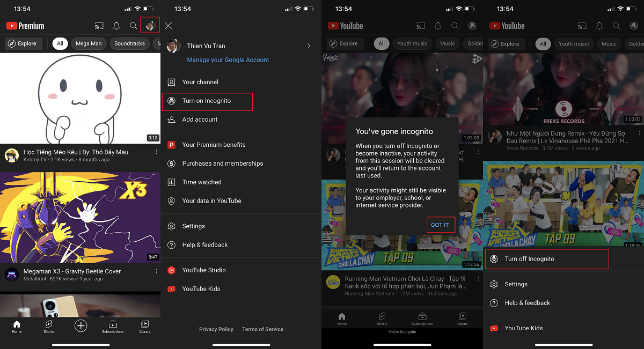
Task: Open Manage your Google Account link
Action: (x=227, y=60)
